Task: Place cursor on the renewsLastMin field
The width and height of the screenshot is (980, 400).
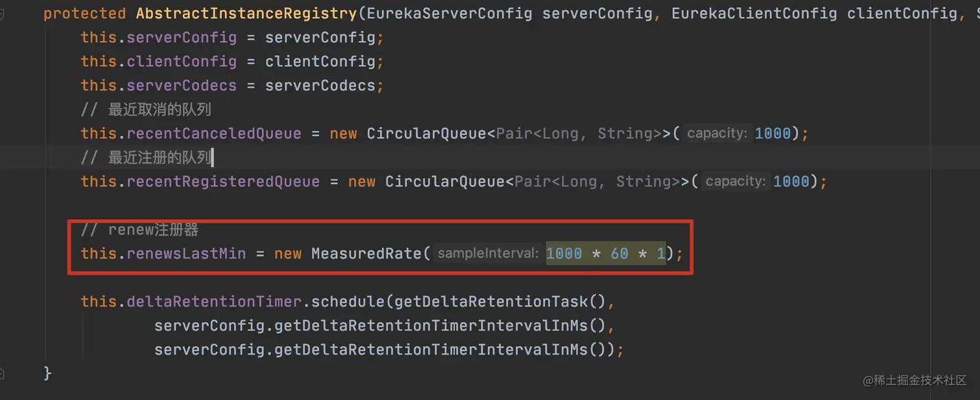Action: (186, 253)
